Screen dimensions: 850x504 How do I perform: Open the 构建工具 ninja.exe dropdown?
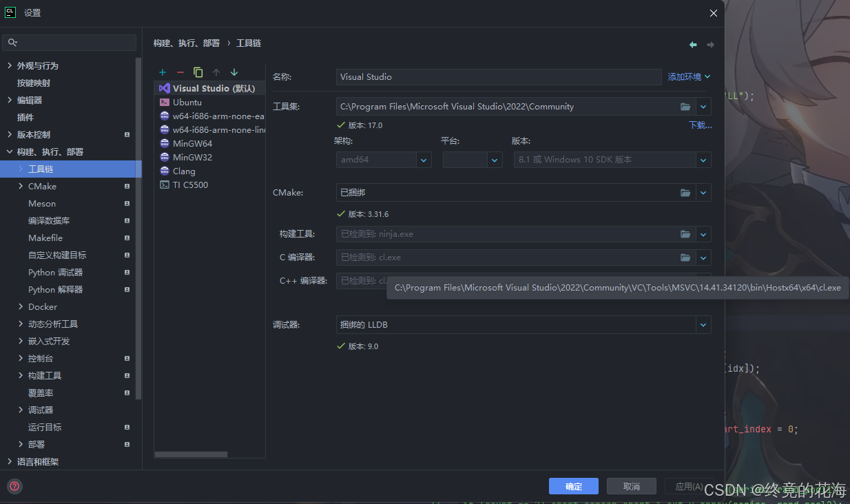tap(703, 234)
